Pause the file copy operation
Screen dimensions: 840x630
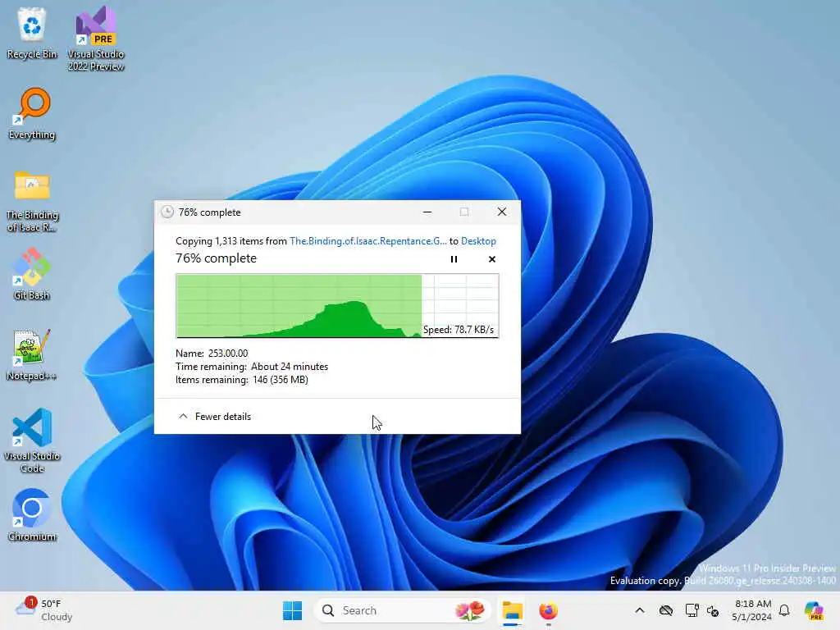[x=454, y=259]
